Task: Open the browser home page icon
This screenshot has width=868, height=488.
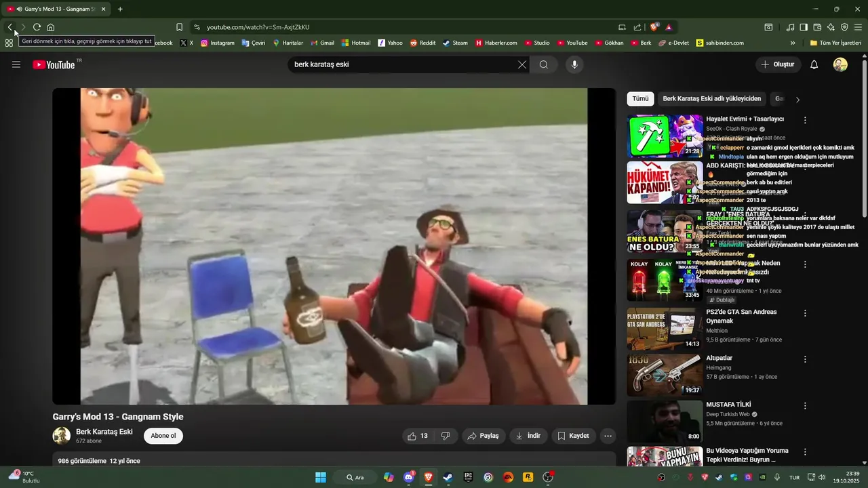Action: pyautogui.click(x=50, y=27)
